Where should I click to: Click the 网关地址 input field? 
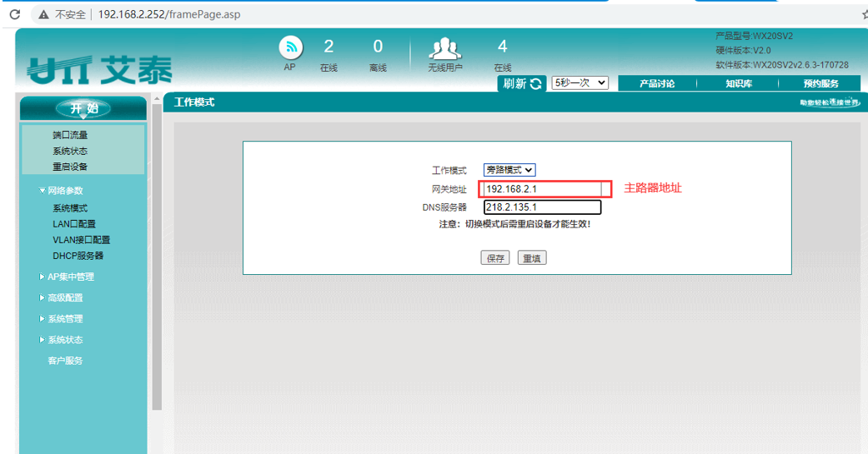coord(541,189)
